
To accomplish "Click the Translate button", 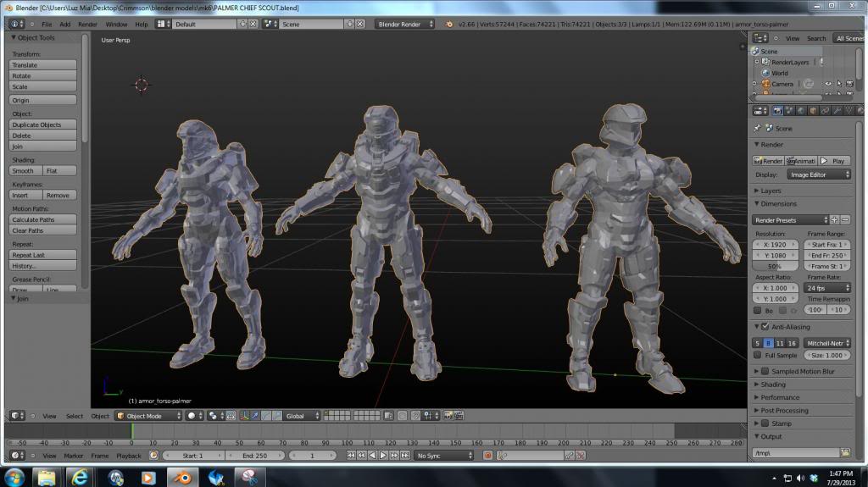I will pos(42,65).
